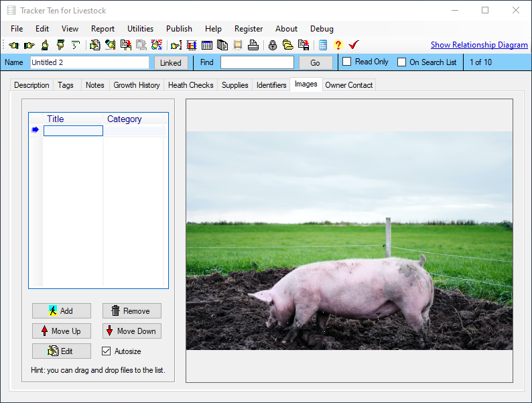Click the Add image button

(x=62, y=310)
